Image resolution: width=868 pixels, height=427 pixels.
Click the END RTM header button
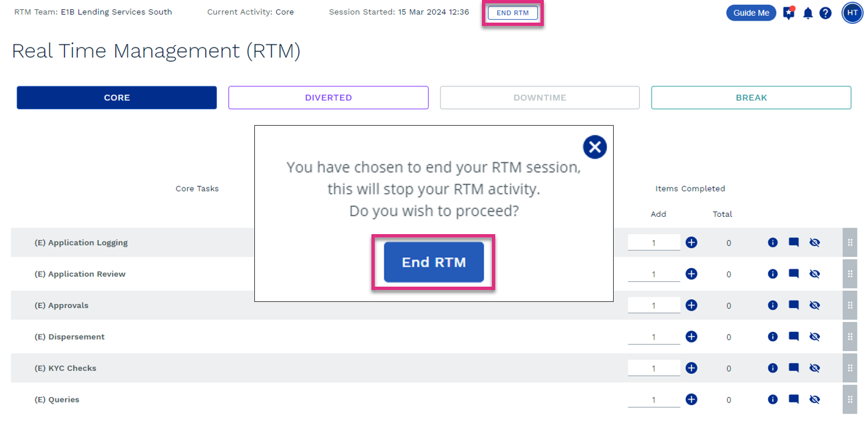pyautogui.click(x=513, y=13)
